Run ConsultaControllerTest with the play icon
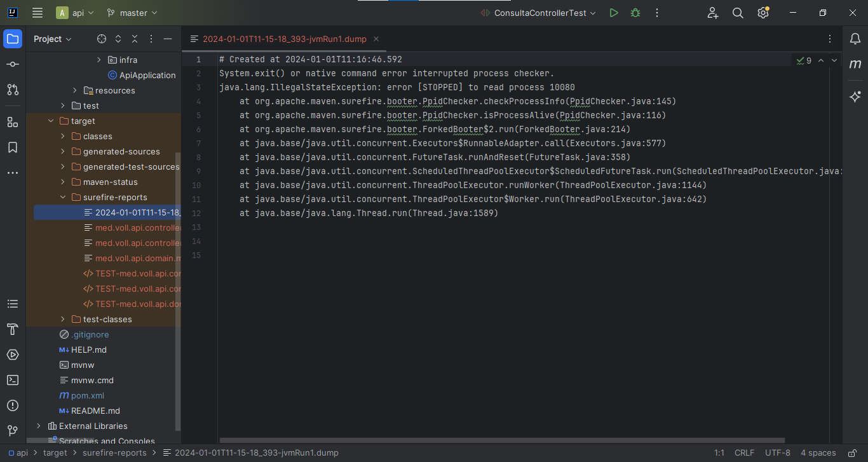868x462 pixels. pos(613,13)
